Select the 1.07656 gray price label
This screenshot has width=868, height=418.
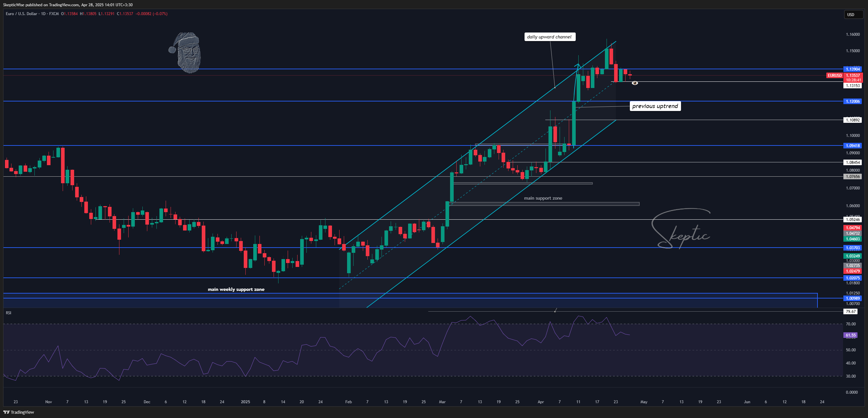[853, 176]
